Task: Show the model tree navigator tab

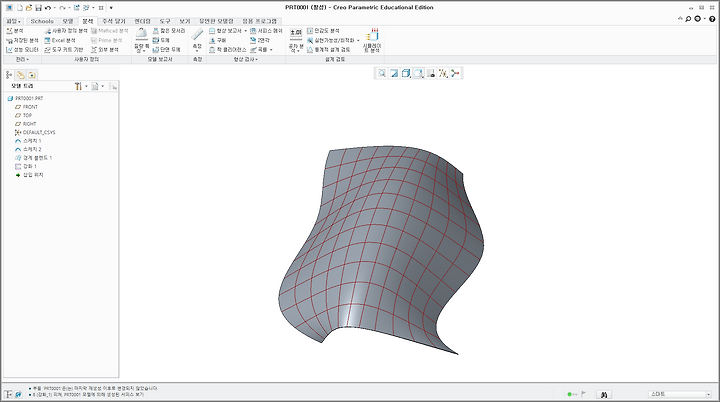Action: pos(9,75)
